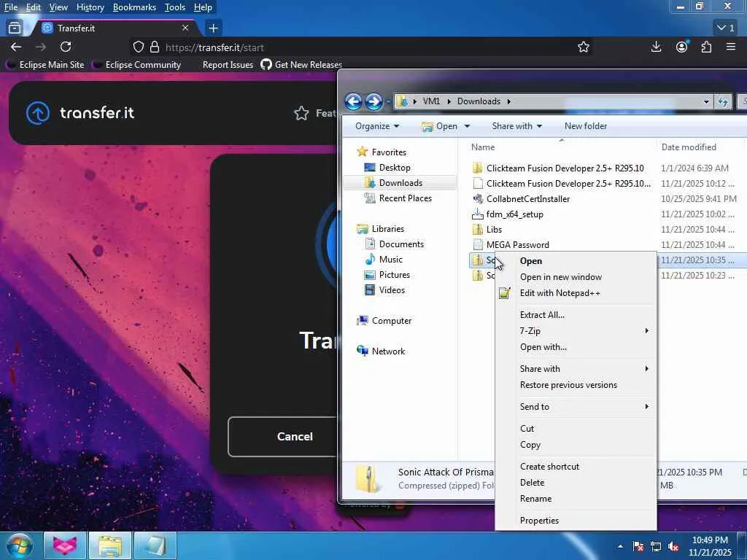The width and height of the screenshot is (747, 560).
Task: Click the Downloads breadcrumb segment
Action: [x=479, y=101]
